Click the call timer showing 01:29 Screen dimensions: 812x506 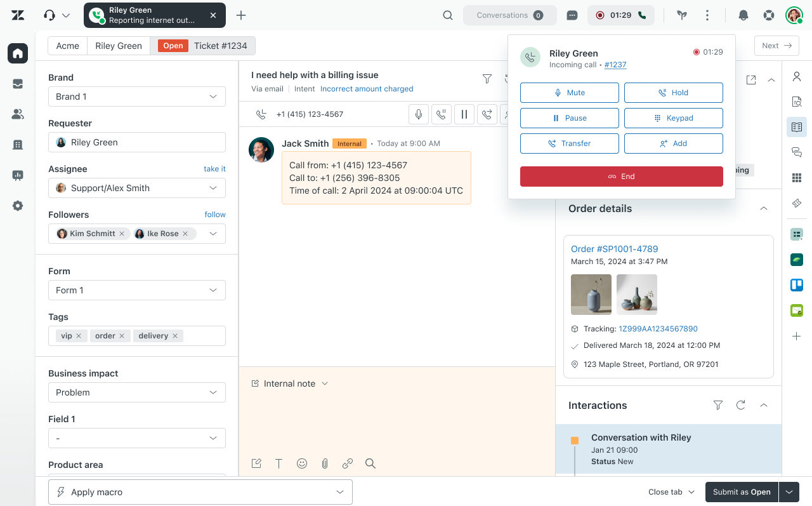621,14
